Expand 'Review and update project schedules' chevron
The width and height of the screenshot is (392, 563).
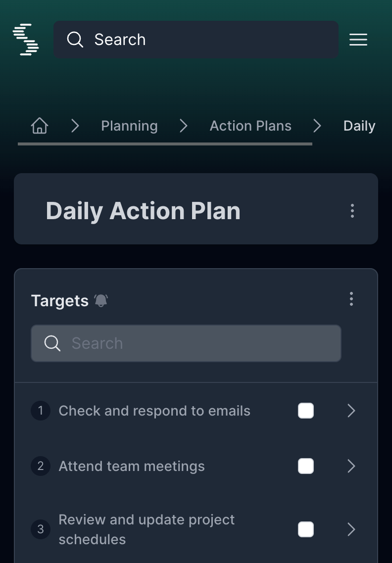click(x=351, y=529)
